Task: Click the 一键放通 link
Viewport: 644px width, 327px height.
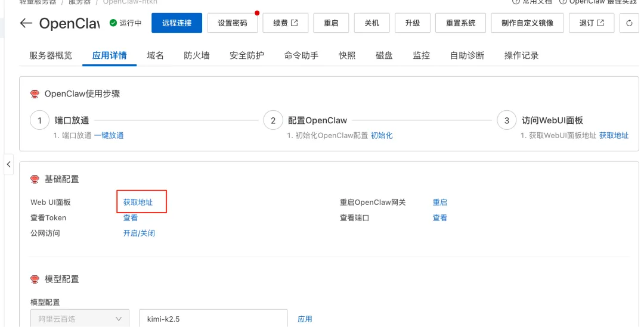Action: click(x=109, y=135)
